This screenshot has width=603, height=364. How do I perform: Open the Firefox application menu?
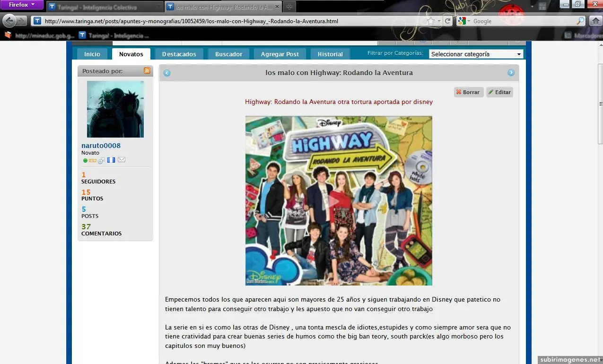tap(22, 5)
